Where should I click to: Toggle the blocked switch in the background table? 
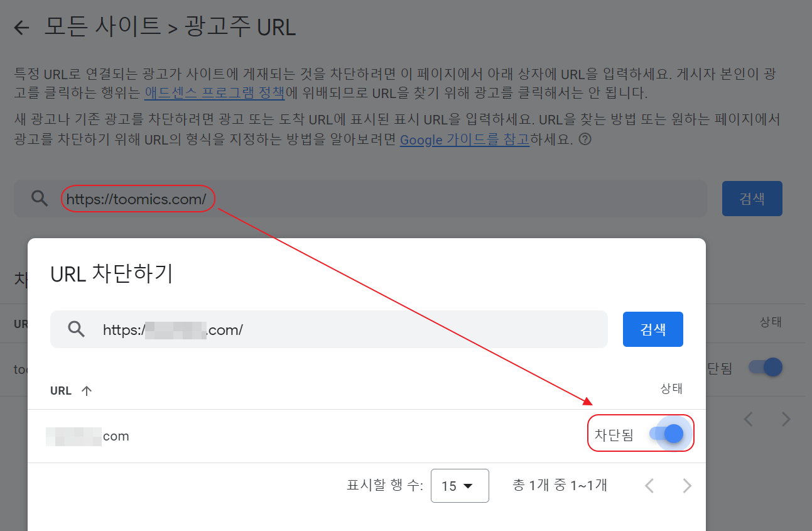click(766, 367)
